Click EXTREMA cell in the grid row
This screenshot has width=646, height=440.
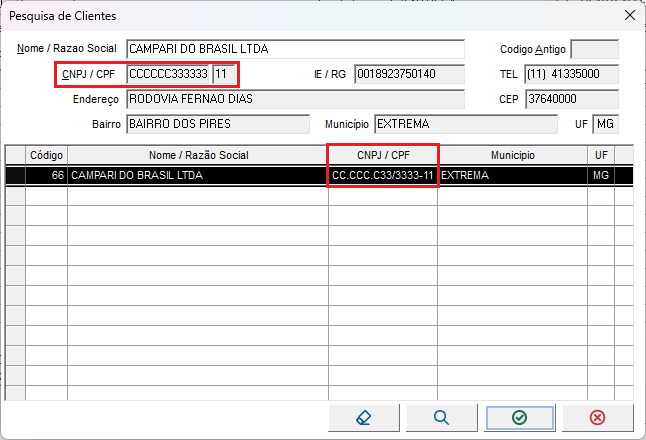(513, 176)
